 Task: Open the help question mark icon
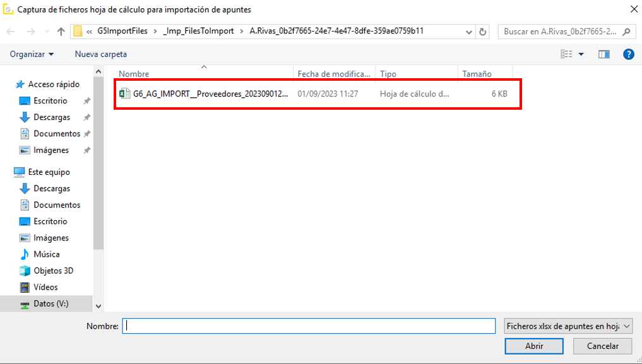pyautogui.click(x=628, y=54)
